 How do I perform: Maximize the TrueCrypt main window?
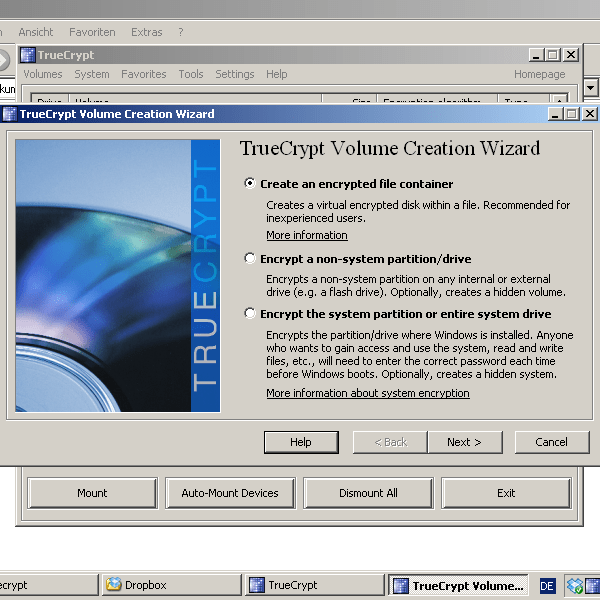click(553, 55)
